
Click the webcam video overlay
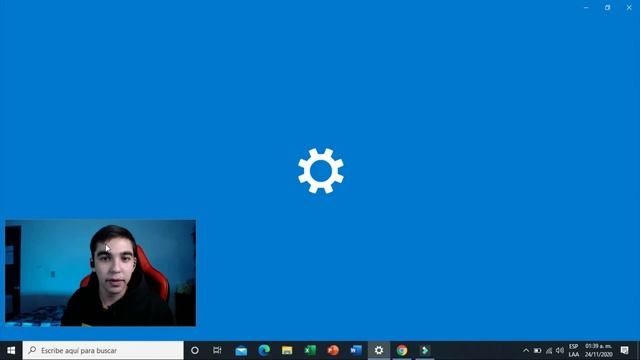click(x=100, y=273)
